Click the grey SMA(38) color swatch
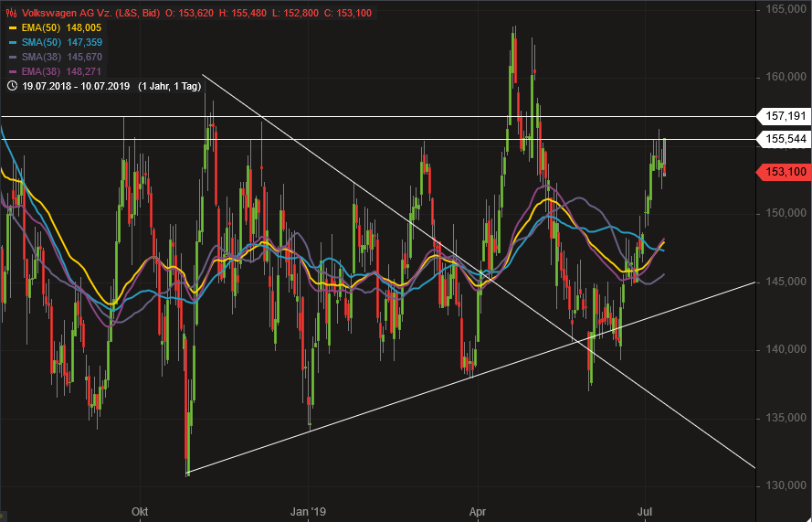This screenshot has height=522, width=812. pyautogui.click(x=13, y=57)
